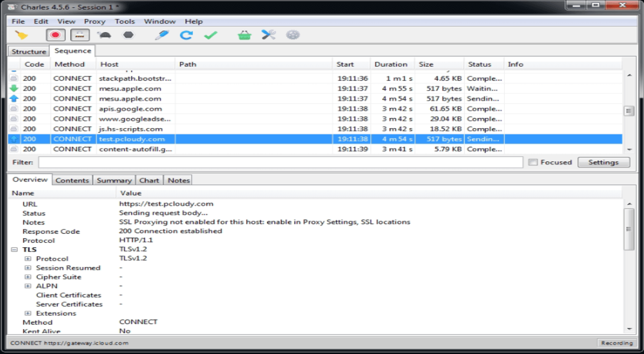Click the 200 Connection established value
644x354 pixels.
tap(171, 231)
